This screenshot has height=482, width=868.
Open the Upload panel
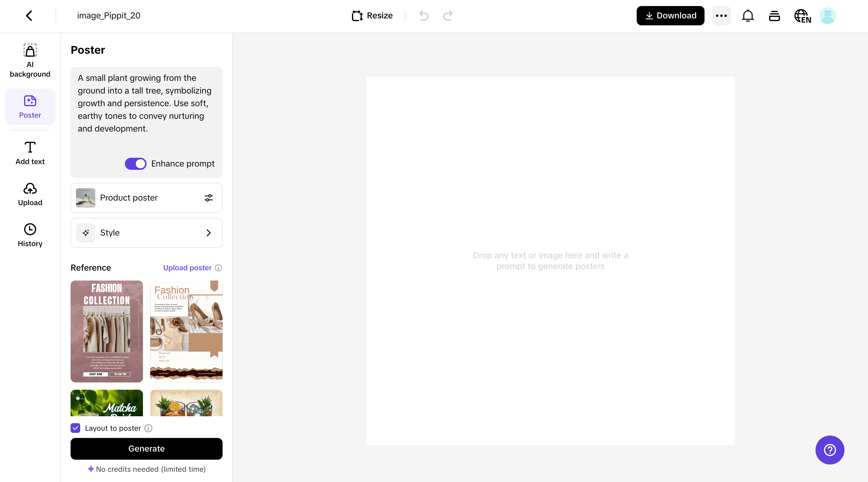point(30,194)
